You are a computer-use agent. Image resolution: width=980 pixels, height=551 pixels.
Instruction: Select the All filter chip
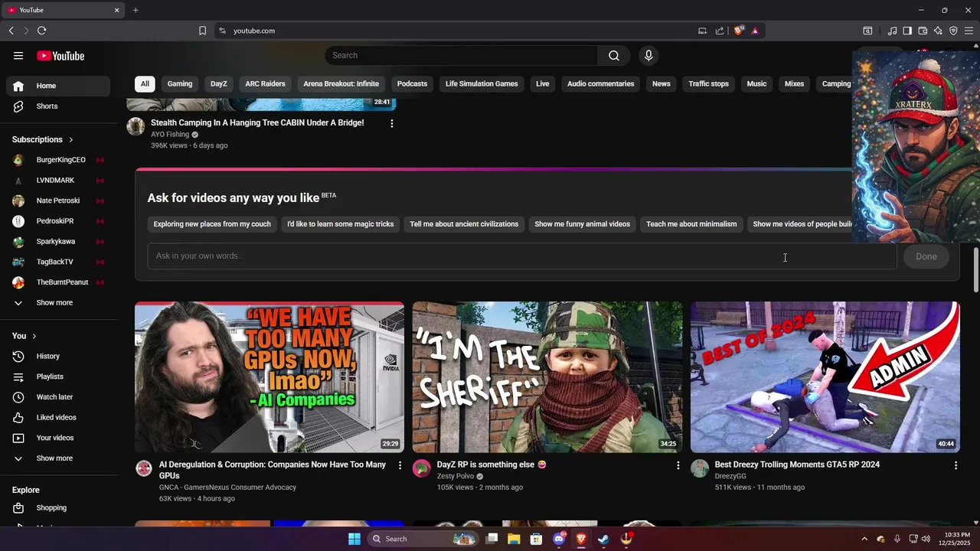pyautogui.click(x=145, y=83)
